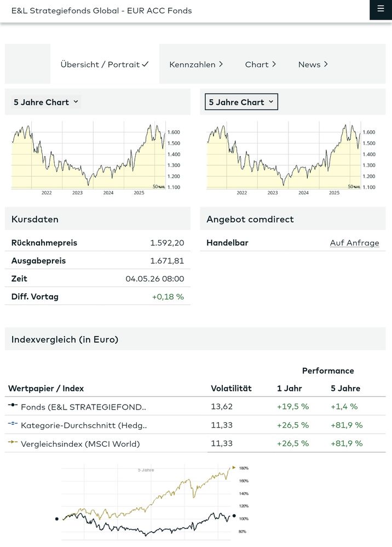Click the Performance column group header

click(328, 371)
